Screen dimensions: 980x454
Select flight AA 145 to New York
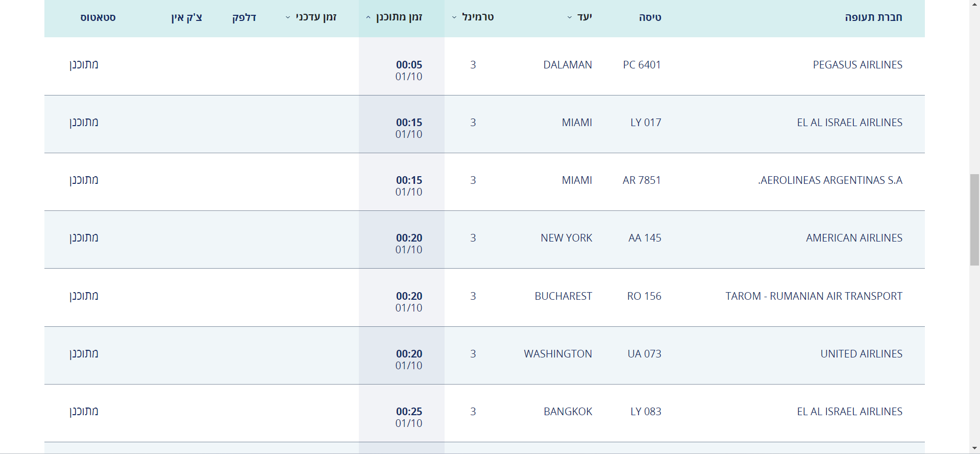[x=644, y=238]
